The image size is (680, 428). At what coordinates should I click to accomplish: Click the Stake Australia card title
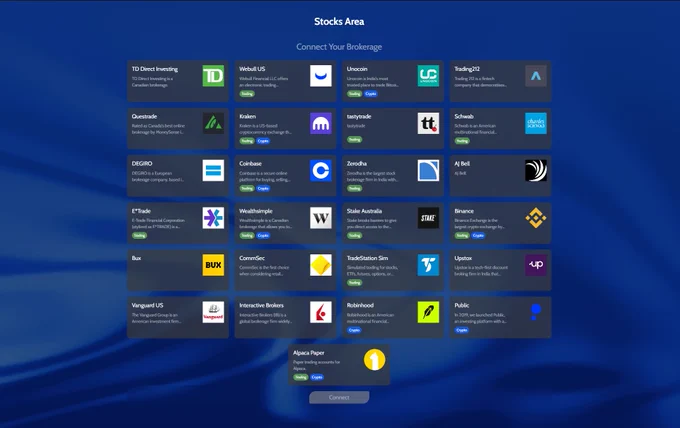[364, 211]
